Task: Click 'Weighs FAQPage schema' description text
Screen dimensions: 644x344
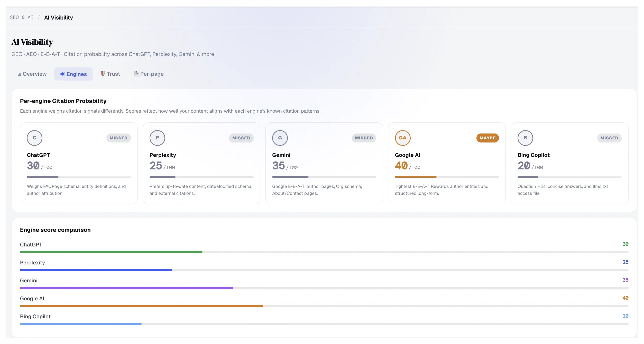Action: click(x=76, y=190)
